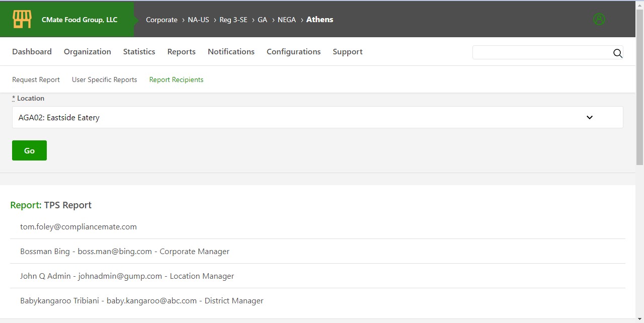Screen dimensions: 644x323
Task: Open the Dashboard menu
Action: click(32, 52)
